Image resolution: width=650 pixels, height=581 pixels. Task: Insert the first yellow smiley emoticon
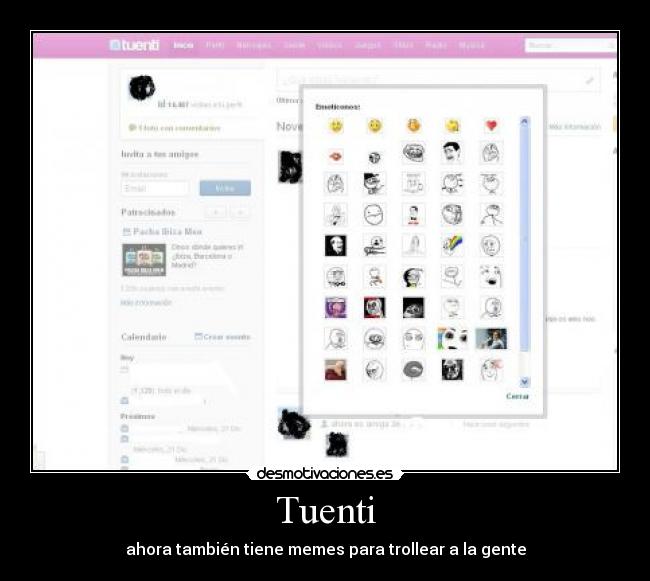(336, 126)
